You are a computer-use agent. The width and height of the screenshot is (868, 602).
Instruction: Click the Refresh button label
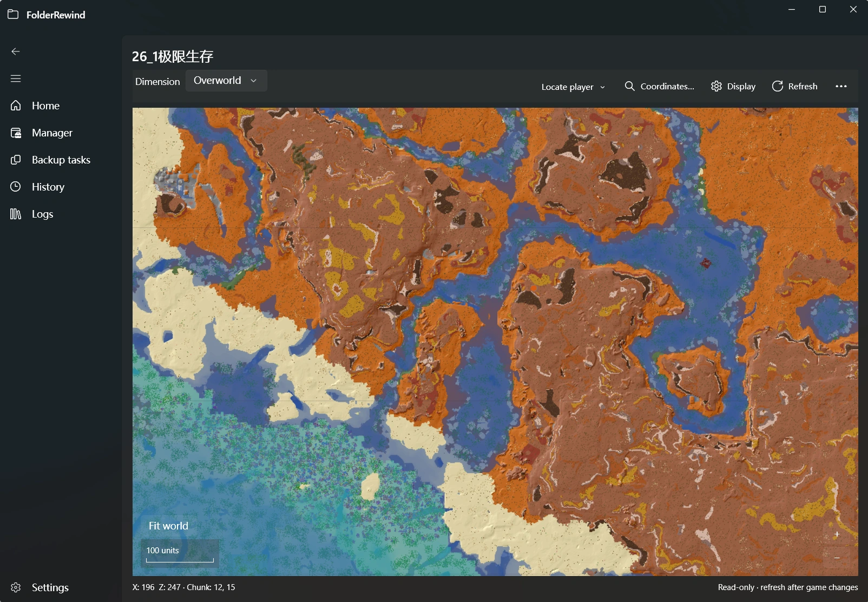coord(803,86)
